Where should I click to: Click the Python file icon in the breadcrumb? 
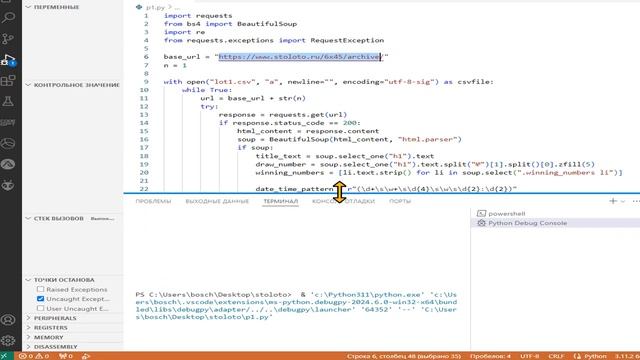coord(139,7)
